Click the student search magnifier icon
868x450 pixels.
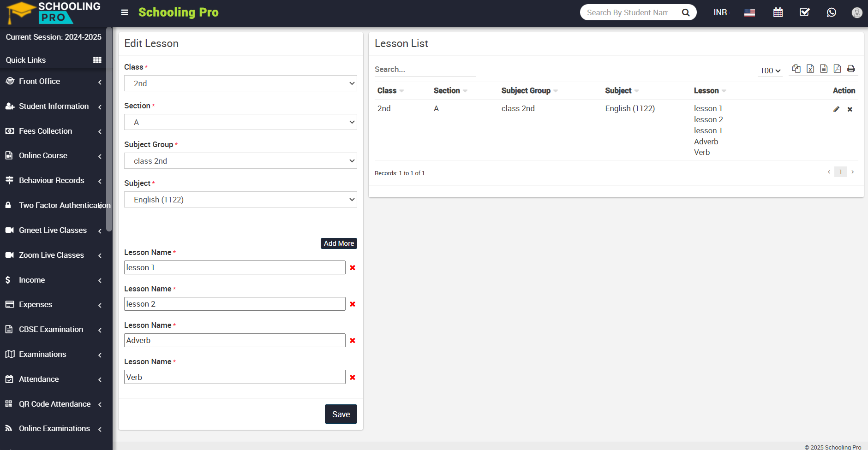point(686,12)
